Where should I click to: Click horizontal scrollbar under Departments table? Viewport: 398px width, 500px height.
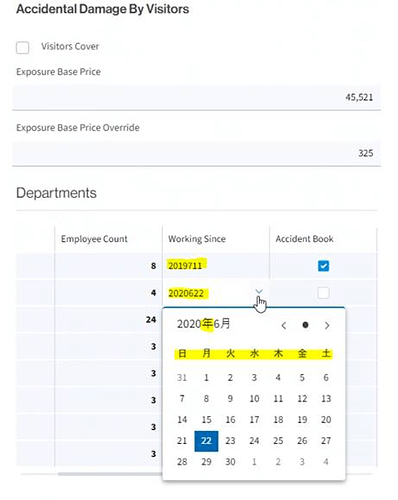pos(110,474)
